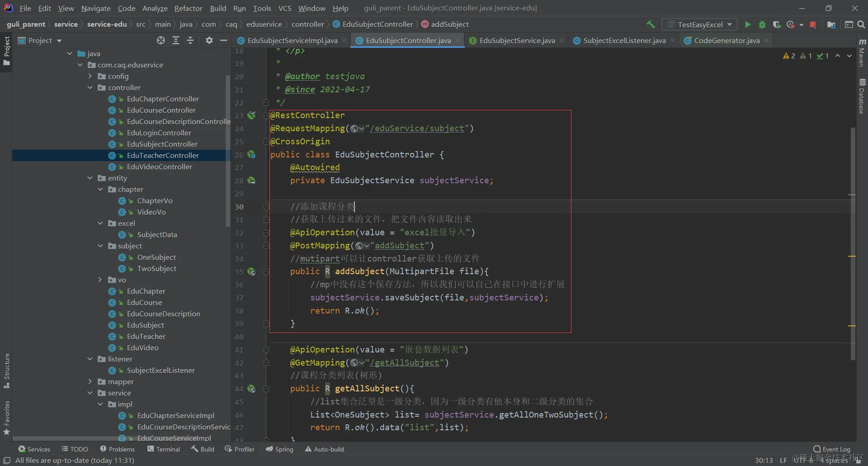The image size is (868, 466).
Task: Open Project panel settings gear
Action: (209, 41)
